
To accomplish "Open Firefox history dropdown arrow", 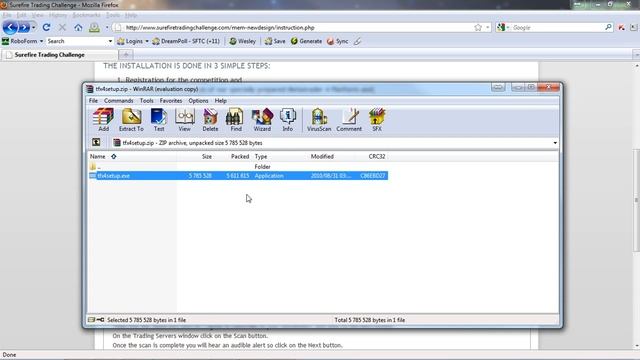I will point(33,27).
